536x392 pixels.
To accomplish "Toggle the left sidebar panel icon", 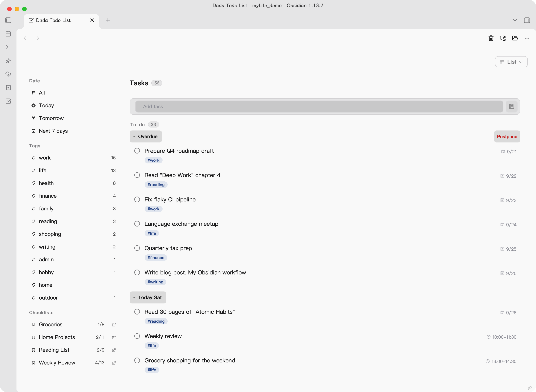I will coord(8,20).
